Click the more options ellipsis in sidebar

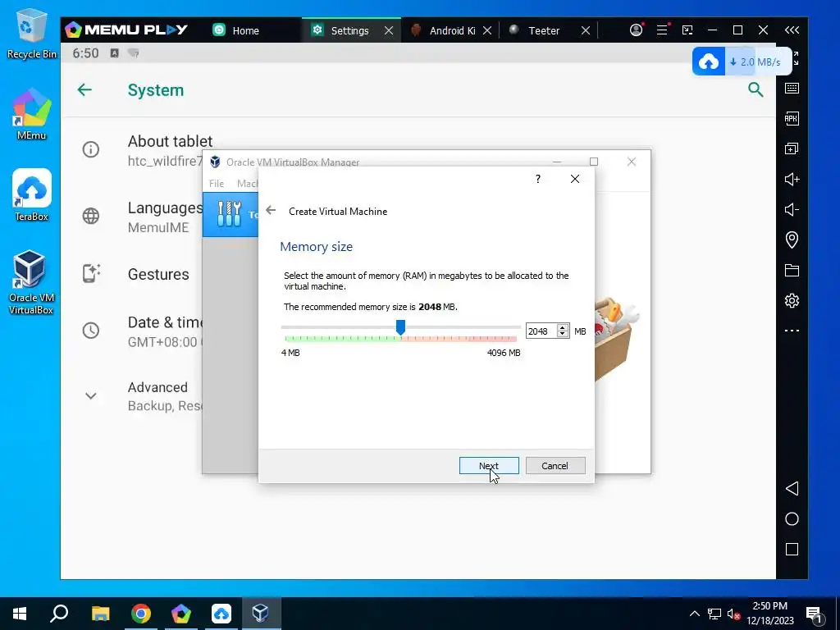tap(792, 331)
